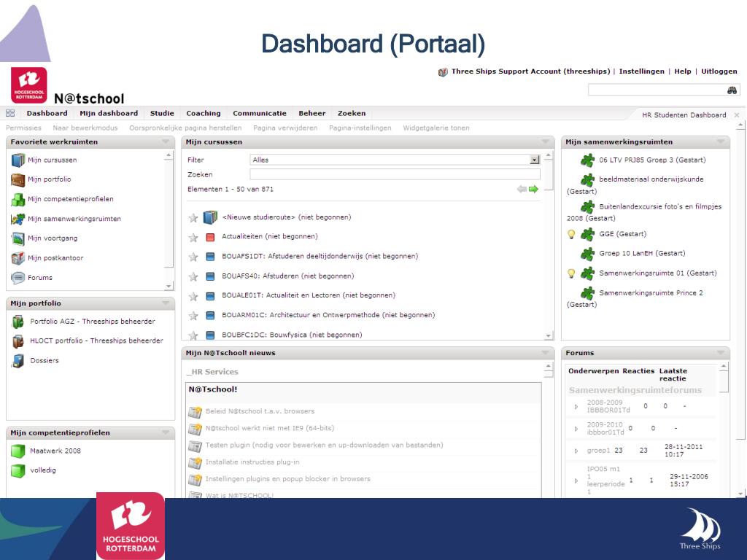Open the Beheer menu
Screen dimensions: 747x560
312,113
